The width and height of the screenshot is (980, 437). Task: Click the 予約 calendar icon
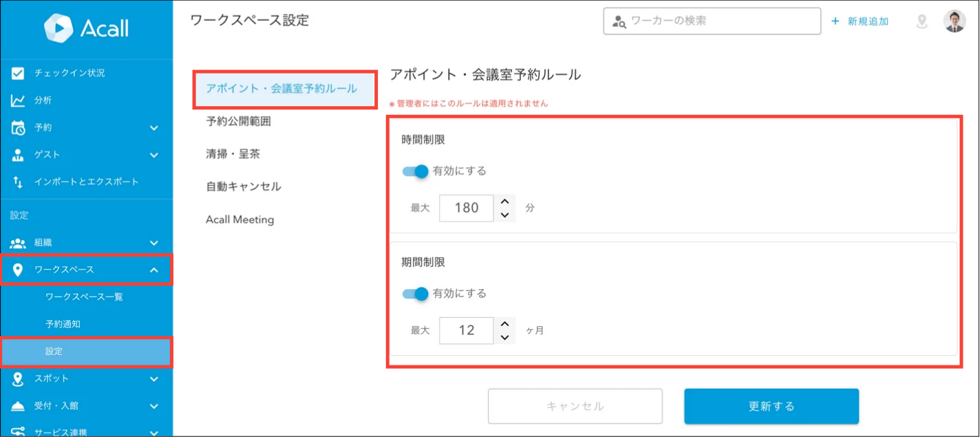click(x=18, y=128)
